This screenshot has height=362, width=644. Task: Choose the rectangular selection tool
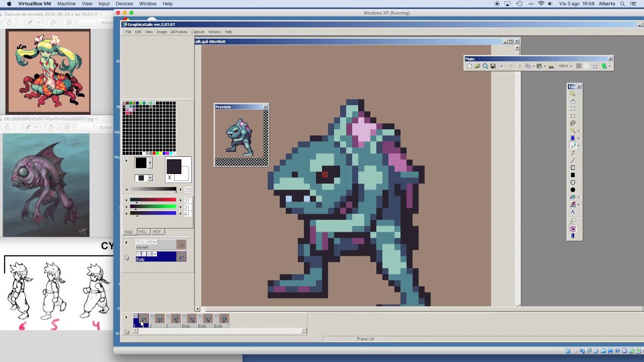(x=573, y=109)
